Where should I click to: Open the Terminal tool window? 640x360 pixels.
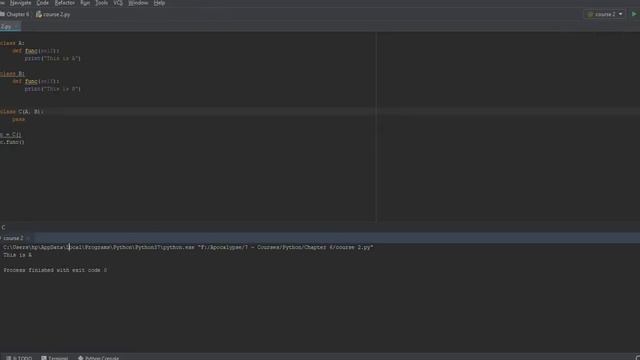pyautogui.click(x=54, y=358)
